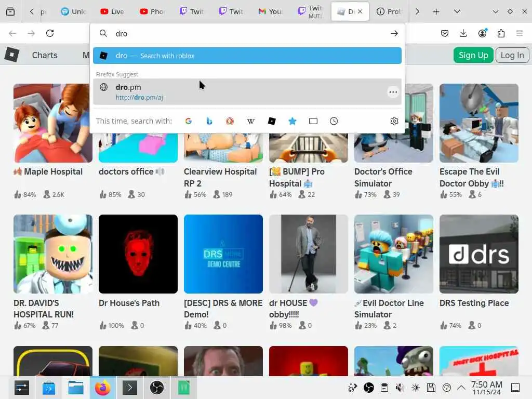532x399 pixels.
Task: Open Charts in Roblox nav
Action: tap(45, 55)
